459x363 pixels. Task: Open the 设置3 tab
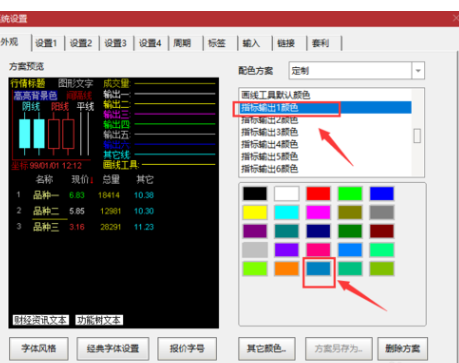[x=116, y=43]
